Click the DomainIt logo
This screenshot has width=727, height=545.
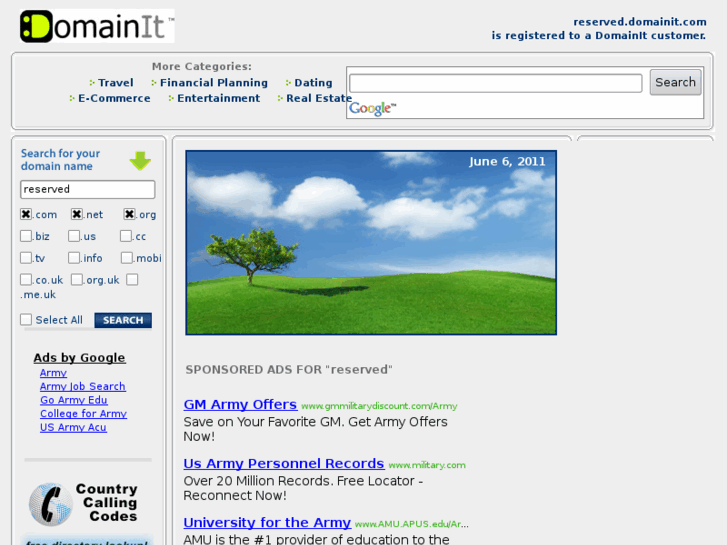pos(97,26)
